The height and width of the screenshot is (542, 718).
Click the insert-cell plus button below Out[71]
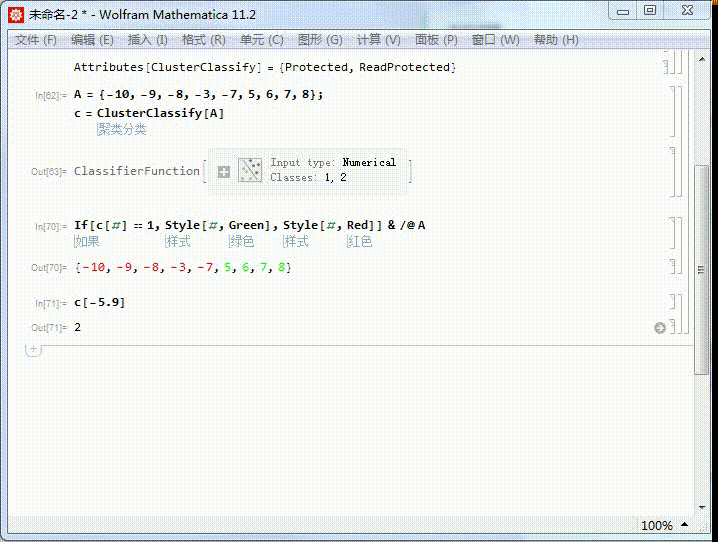[x=33, y=349]
